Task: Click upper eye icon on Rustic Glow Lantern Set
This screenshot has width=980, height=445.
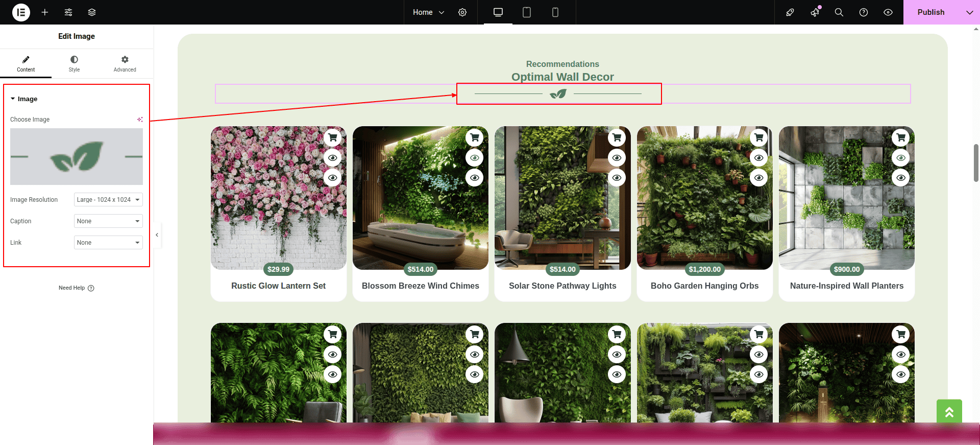Action: click(x=333, y=157)
